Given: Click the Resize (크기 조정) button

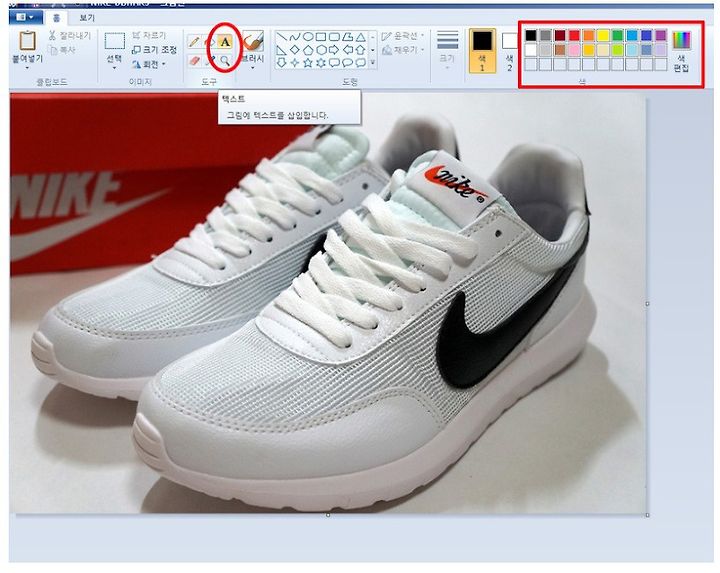Looking at the screenshot, I should pyautogui.click(x=154, y=50).
